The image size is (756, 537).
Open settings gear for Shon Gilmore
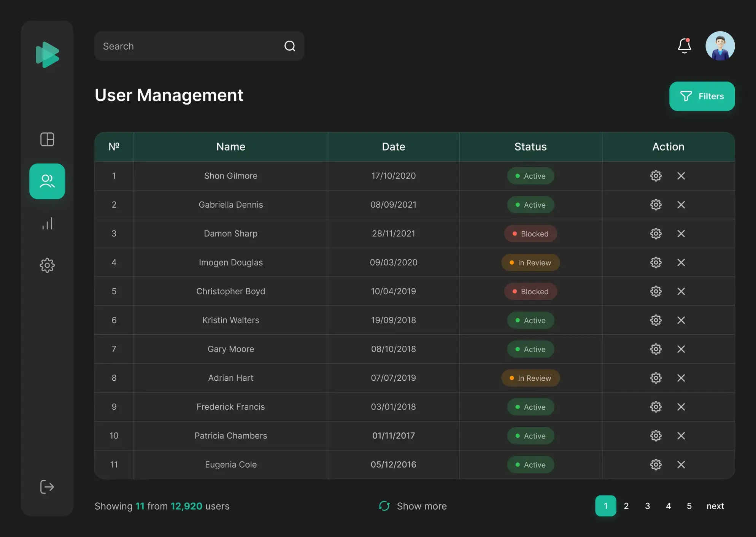(656, 176)
